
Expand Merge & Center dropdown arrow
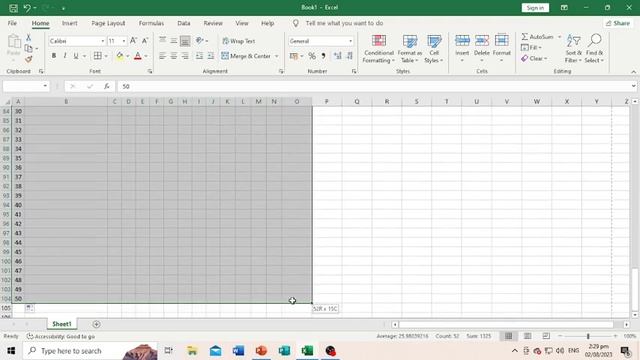[276, 56]
